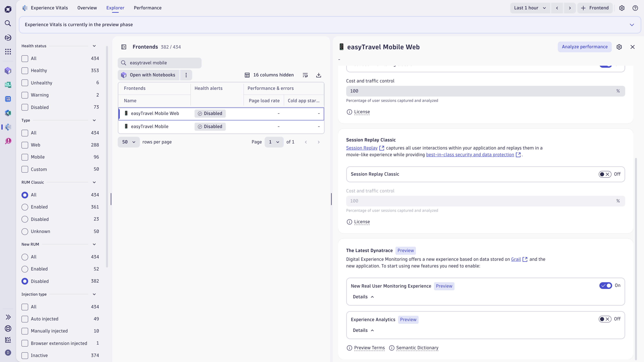Open the Overview tab

[x=87, y=8]
